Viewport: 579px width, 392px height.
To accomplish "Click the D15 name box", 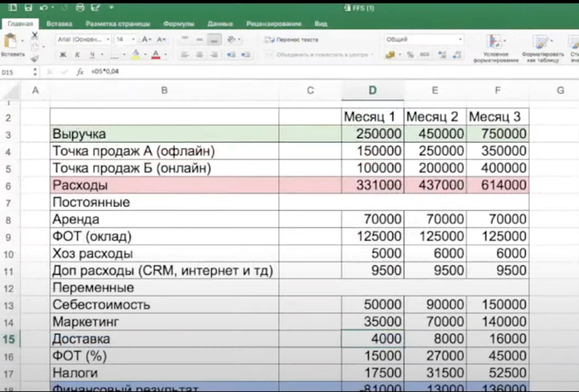I will click(x=16, y=72).
